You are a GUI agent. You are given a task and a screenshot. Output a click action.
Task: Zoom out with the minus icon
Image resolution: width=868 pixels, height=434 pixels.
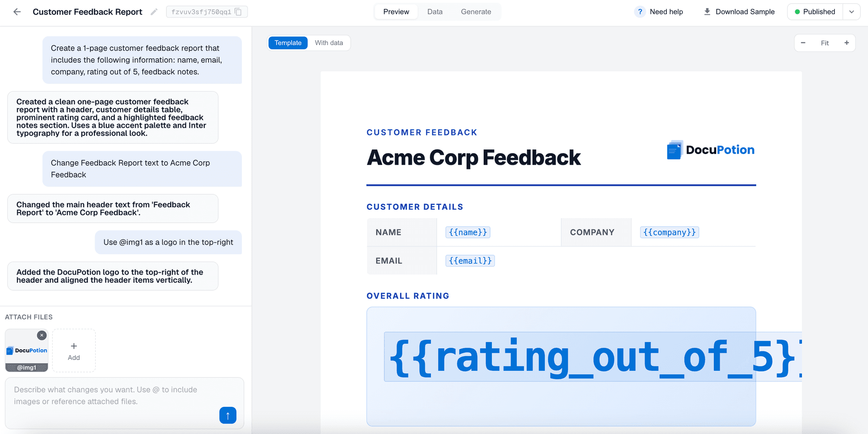pyautogui.click(x=803, y=43)
